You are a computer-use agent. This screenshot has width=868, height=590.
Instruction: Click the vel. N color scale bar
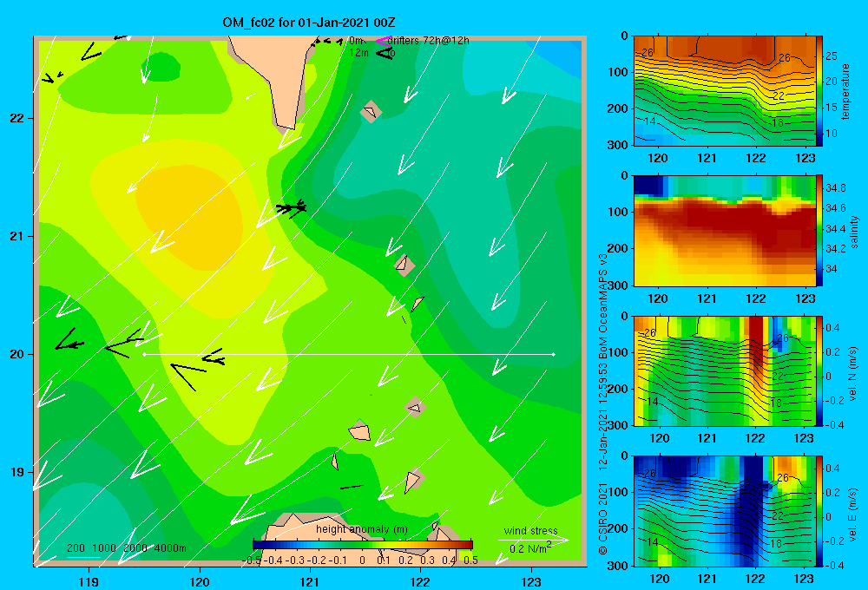point(819,370)
